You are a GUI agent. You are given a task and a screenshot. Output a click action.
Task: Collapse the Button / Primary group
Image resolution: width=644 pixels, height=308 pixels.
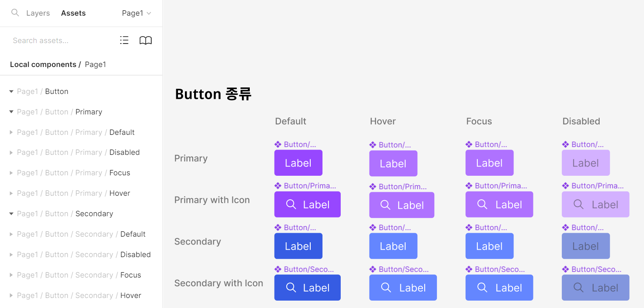point(11,112)
